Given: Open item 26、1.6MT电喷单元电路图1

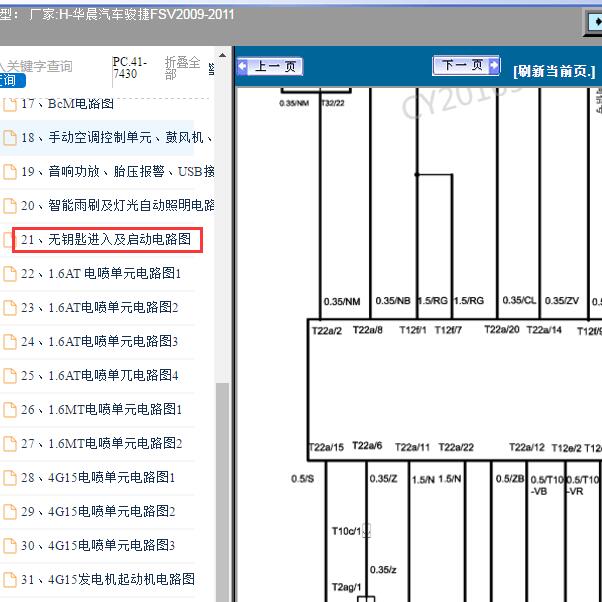Looking at the screenshot, I should [101, 409].
